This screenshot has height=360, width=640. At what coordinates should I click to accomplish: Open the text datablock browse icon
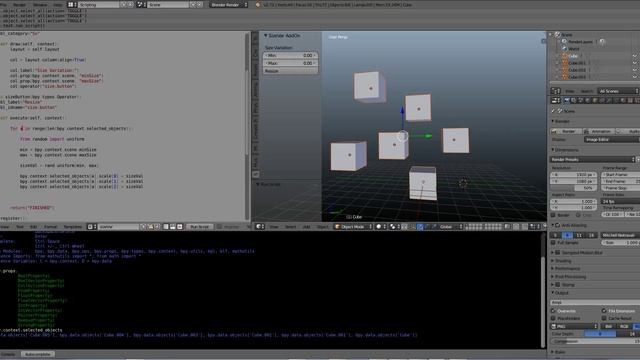pos(92,227)
